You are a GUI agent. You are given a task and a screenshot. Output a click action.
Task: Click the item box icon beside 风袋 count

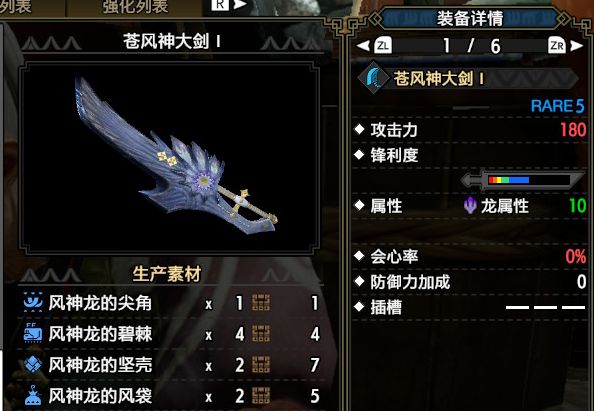pos(261,396)
